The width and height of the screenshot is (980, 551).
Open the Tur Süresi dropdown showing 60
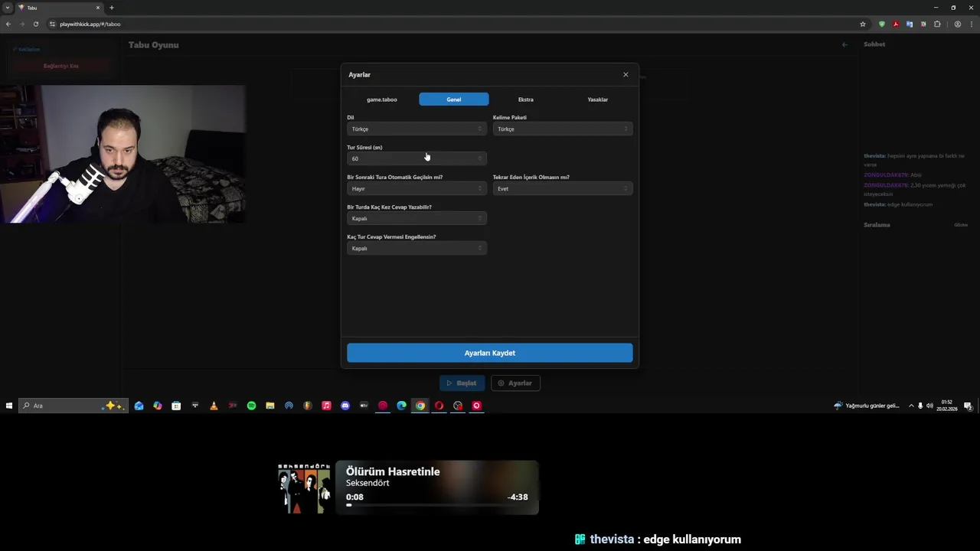[x=416, y=158]
